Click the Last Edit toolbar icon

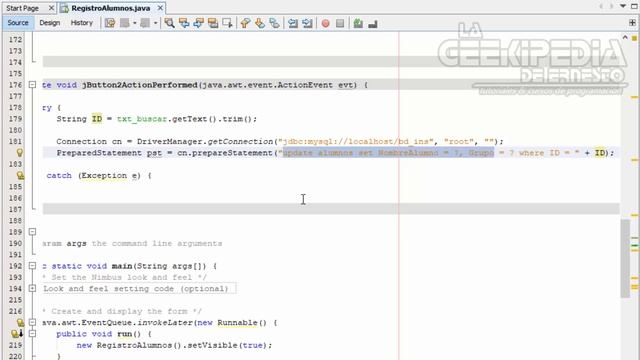tap(110, 23)
